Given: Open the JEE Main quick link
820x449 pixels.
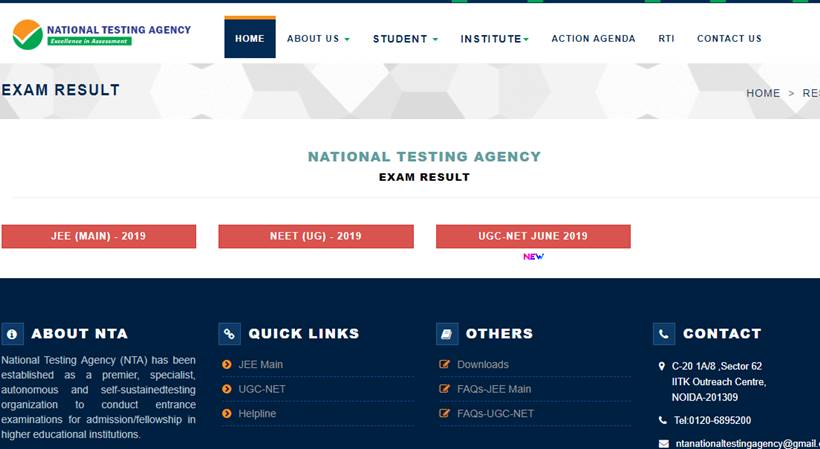Looking at the screenshot, I should click(260, 364).
